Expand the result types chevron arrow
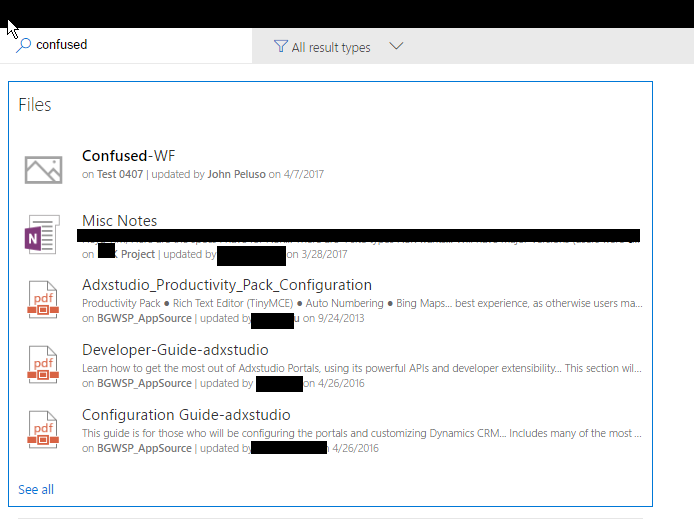The image size is (694, 523). pyautogui.click(x=396, y=46)
